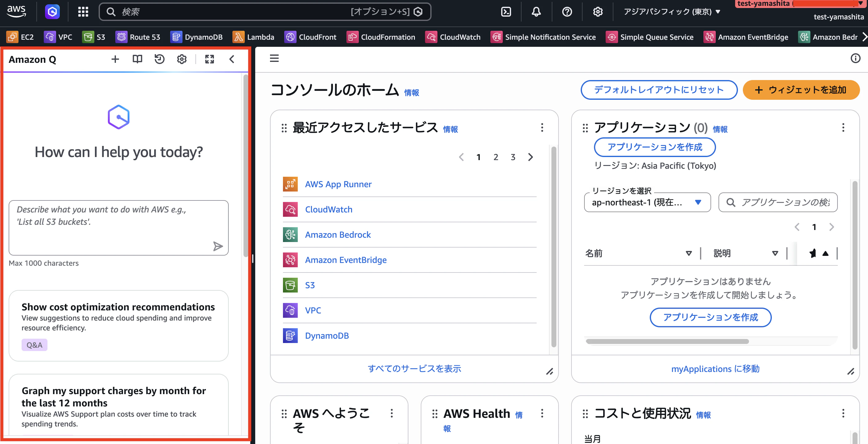Click the view all services link
The width and height of the screenshot is (868, 444).
(414, 369)
